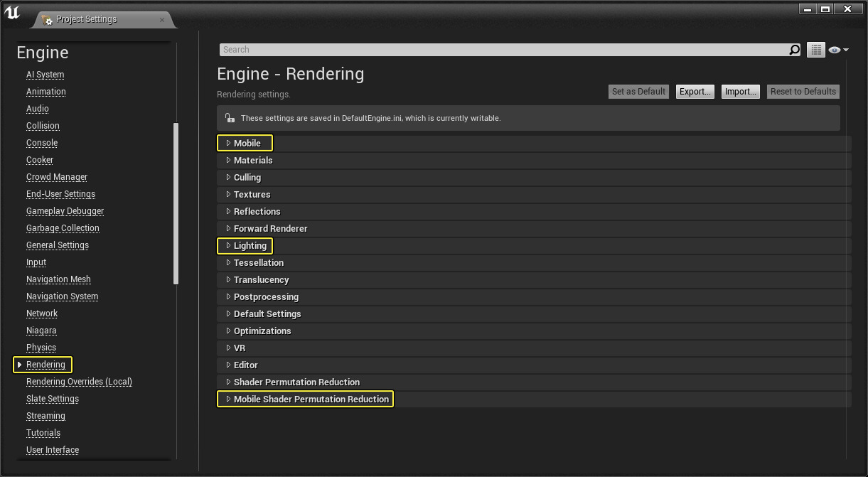Viewport: 868px width, 477px height.
Task: Click the eye dropdown arrow beside visibility icon
Action: pyautogui.click(x=845, y=49)
